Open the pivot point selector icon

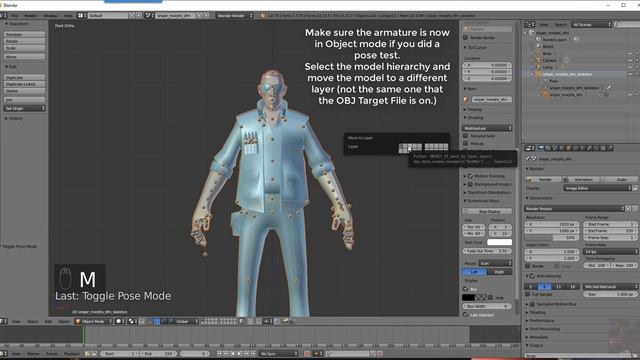[133, 321]
